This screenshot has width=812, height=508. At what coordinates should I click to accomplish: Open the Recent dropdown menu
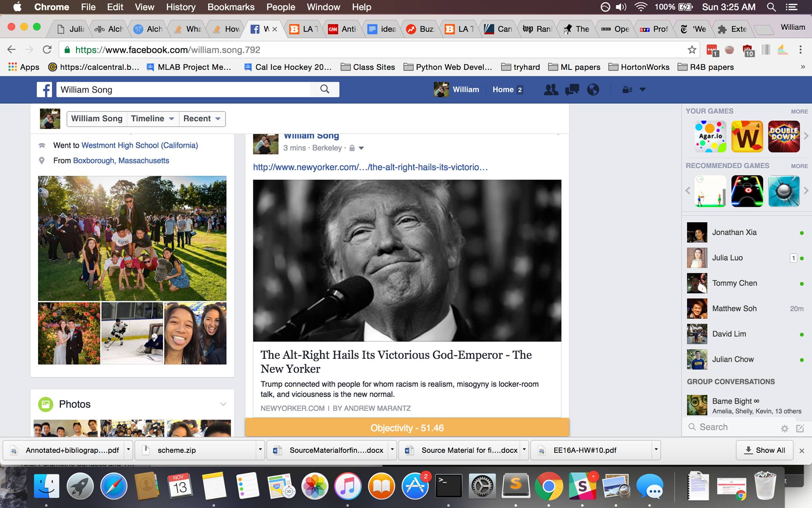click(202, 119)
